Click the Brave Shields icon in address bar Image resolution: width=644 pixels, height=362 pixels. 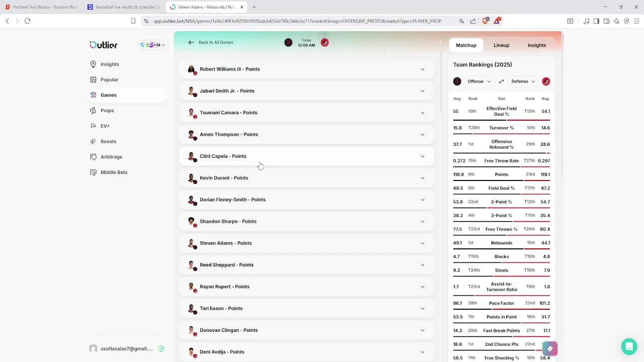(x=486, y=21)
